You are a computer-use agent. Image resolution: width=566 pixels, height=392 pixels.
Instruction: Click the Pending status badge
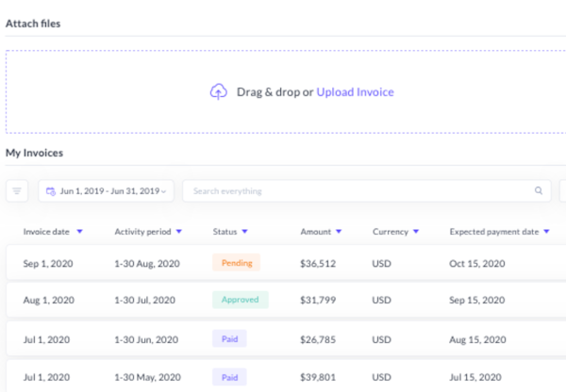point(236,263)
